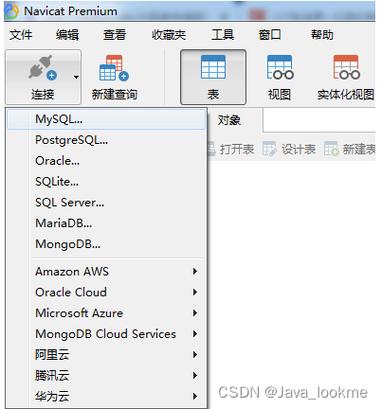Open the 编辑 menu

point(67,34)
